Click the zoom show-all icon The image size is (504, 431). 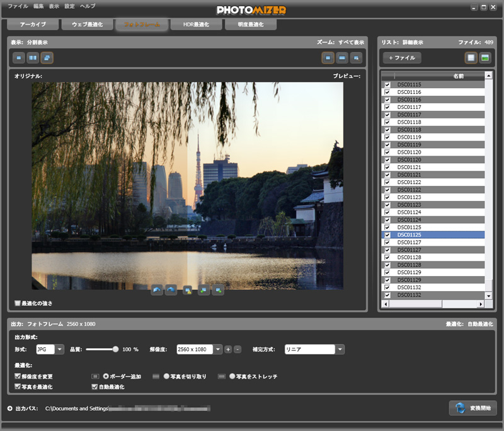328,58
